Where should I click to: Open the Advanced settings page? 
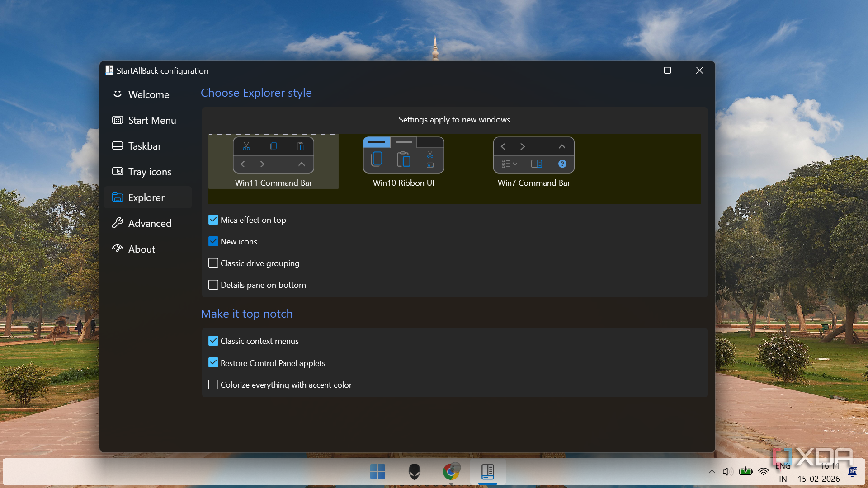coord(148,223)
